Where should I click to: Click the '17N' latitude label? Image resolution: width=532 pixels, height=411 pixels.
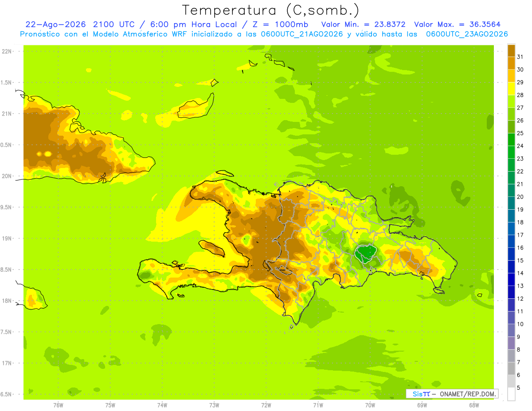pyautogui.click(x=7, y=363)
